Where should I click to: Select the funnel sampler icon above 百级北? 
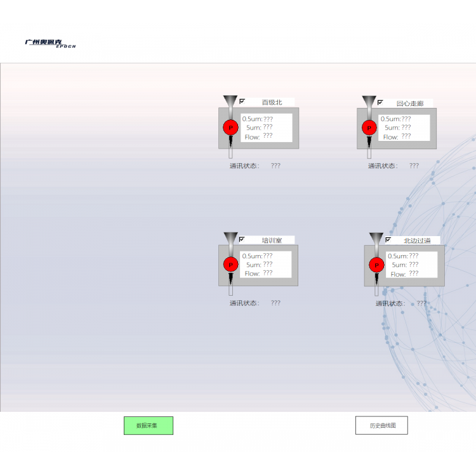pyautogui.click(x=230, y=101)
